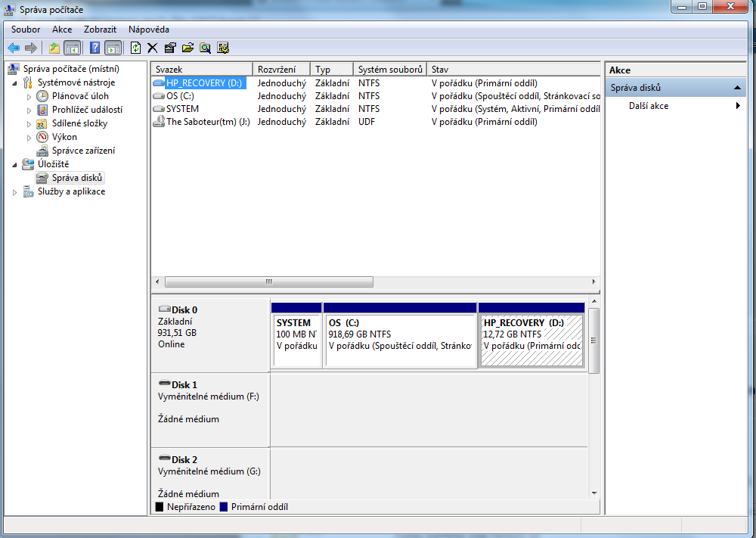Click the Systémové nástroje tools icon

pos(28,82)
